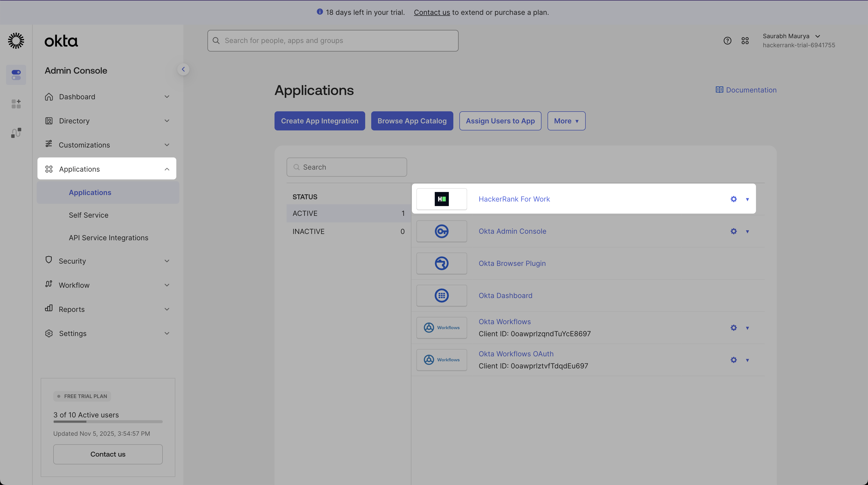This screenshot has width=868, height=485.
Task: Click the active users progress bar
Action: pyautogui.click(x=108, y=421)
